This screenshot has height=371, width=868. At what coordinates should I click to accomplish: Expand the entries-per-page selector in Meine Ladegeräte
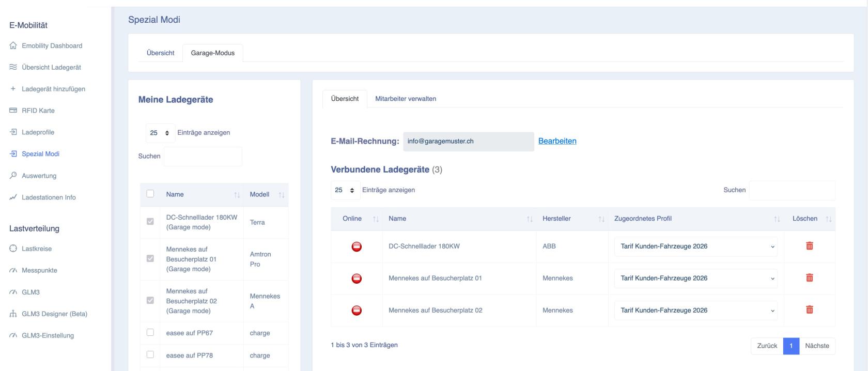point(160,133)
